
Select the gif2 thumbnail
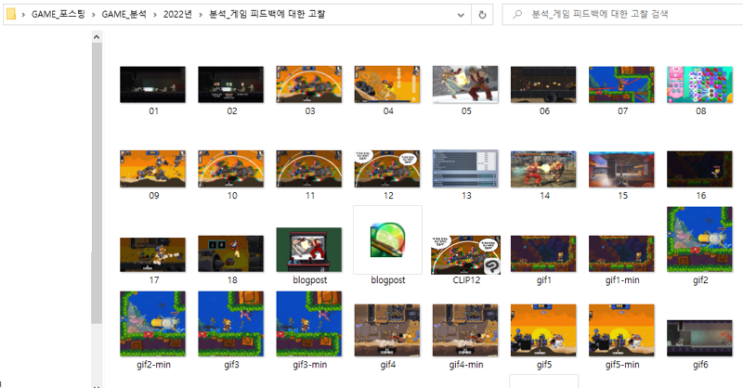point(700,239)
